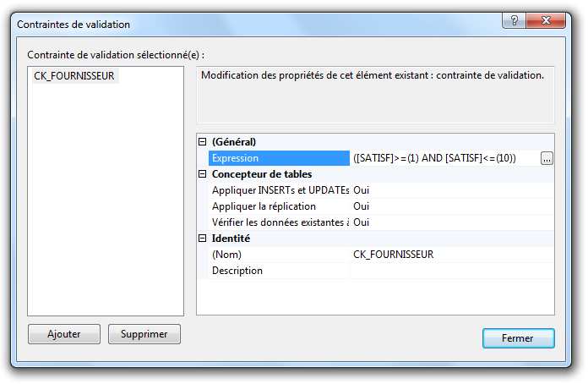588x384 pixels.
Task: Select the Description property label
Action: [x=280, y=271]
